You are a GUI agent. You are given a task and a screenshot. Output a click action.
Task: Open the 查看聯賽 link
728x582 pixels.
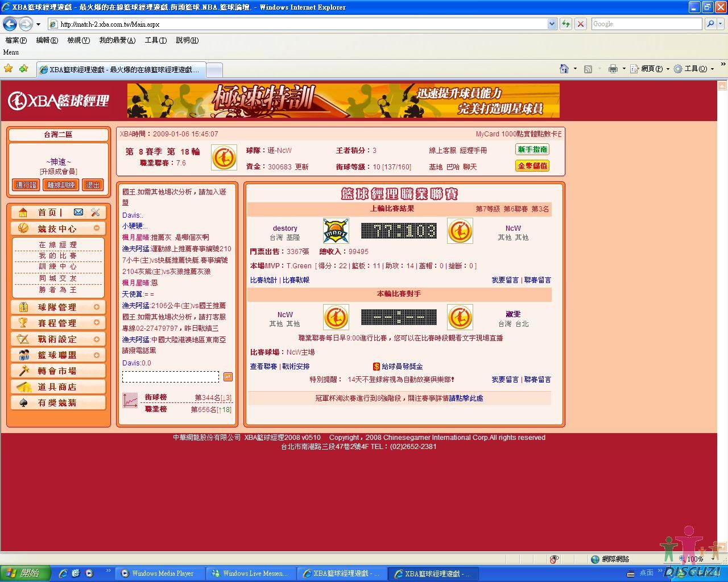(x=263, y=367)
